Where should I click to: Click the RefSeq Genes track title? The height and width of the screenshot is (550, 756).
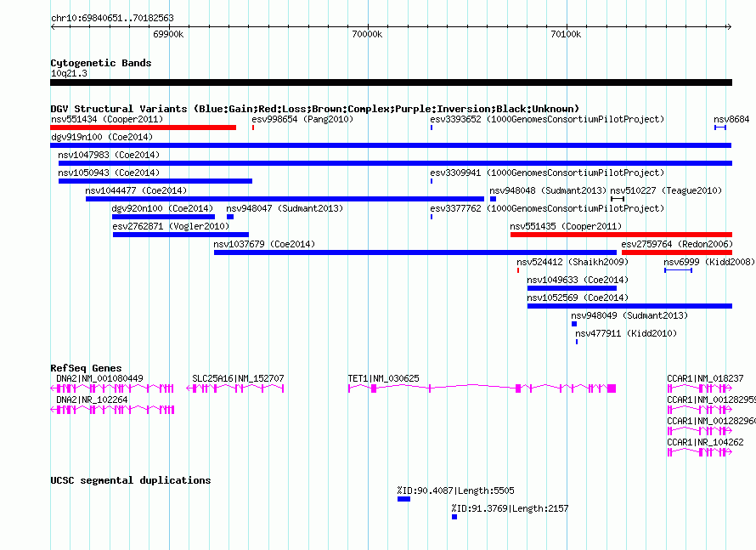(x=87, y=368)
